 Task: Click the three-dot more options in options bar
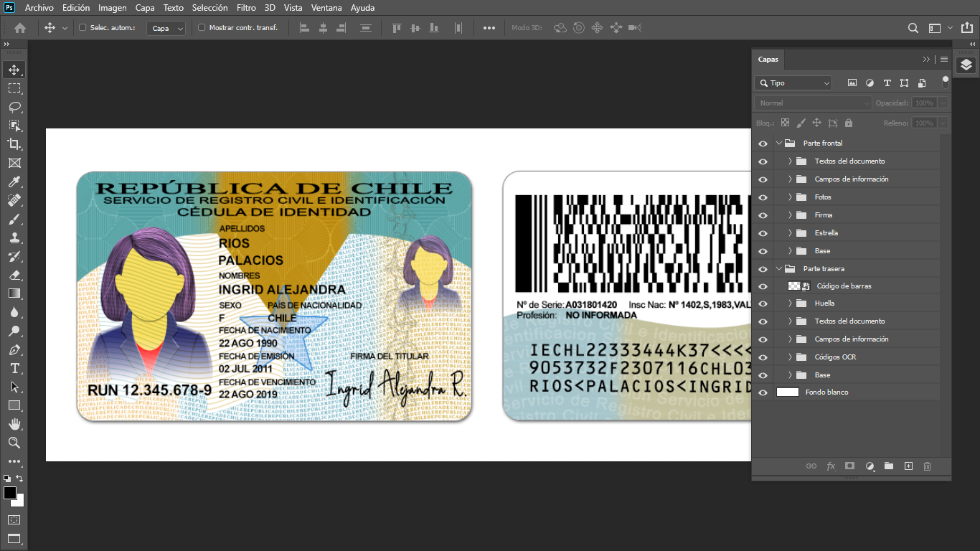tap(489, 28)
